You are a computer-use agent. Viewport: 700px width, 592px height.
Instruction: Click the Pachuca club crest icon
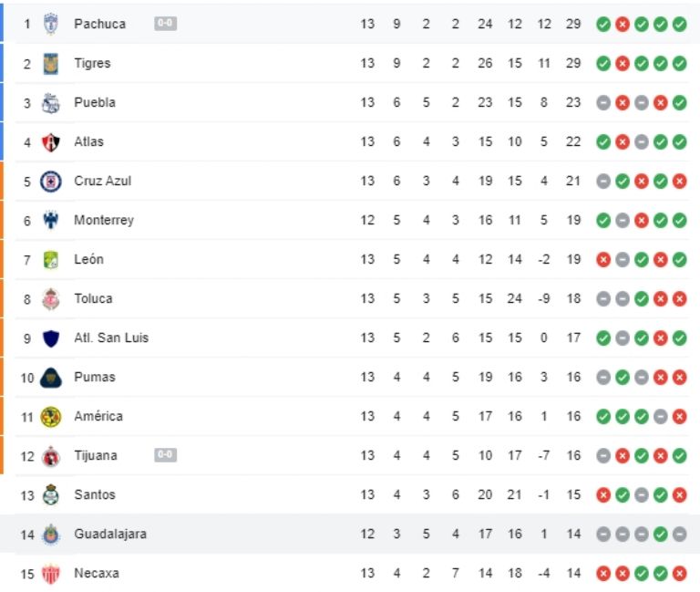click(51, 25)
